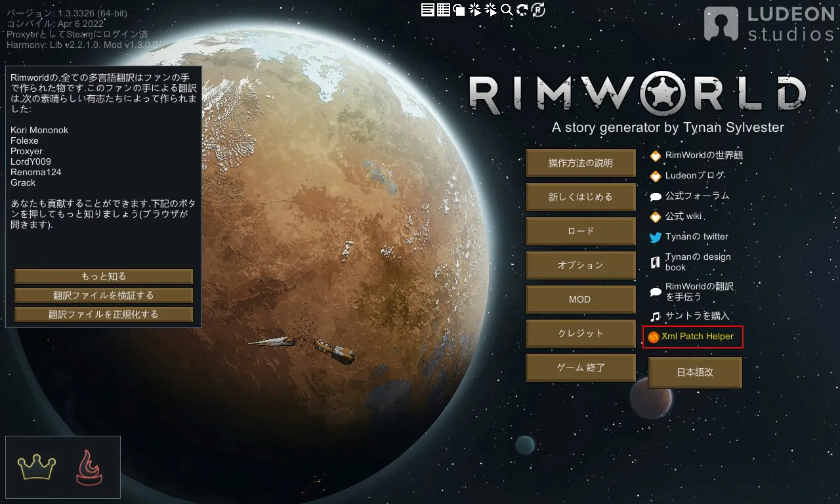Viewport: 840px width, 504px height.
Task: Open the 公式フォーラム link
Action: (697, 196)
